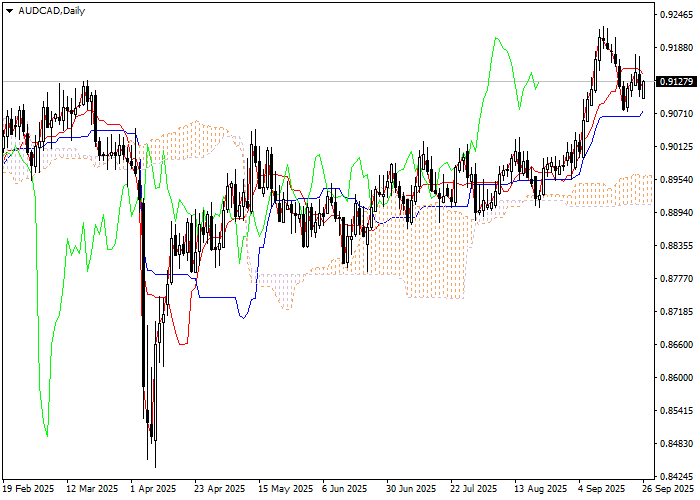Click the 0.86600 price axis label
Screen dimensions: 700x500
[676, 345]
